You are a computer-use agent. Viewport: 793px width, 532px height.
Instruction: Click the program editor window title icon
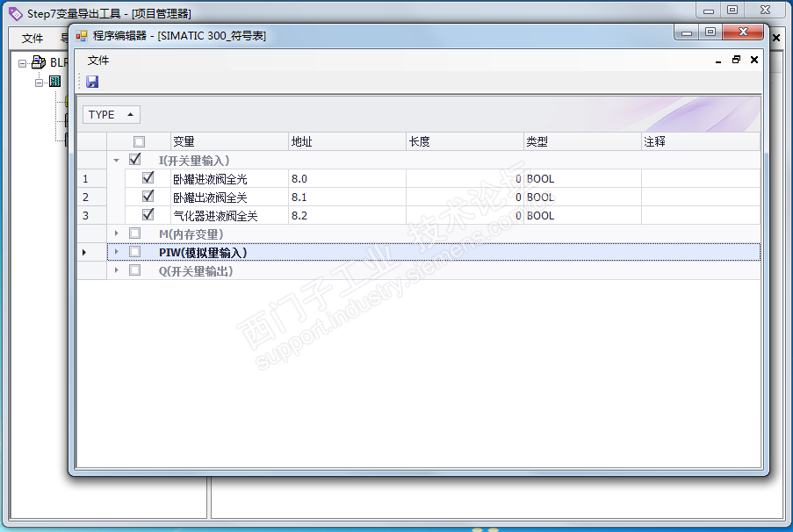82,36
